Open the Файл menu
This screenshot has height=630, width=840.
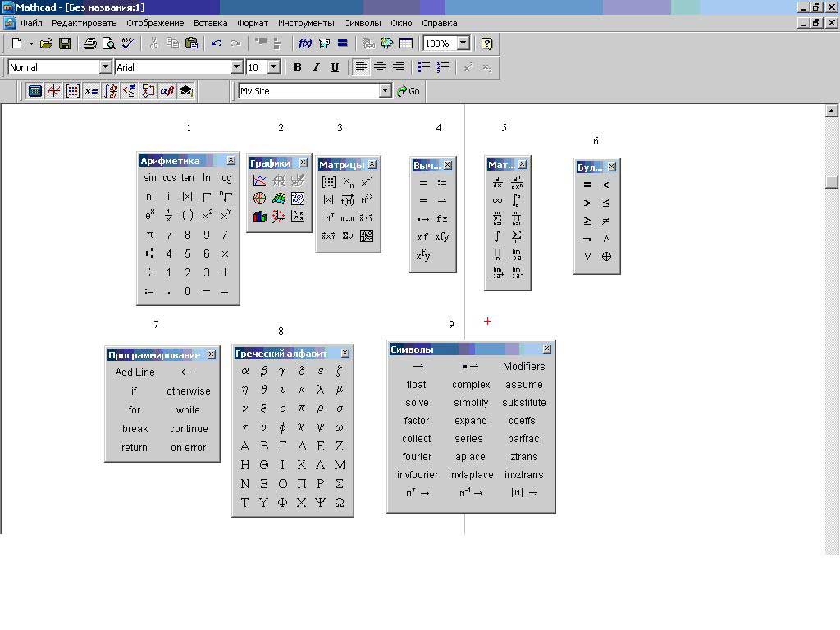coord(32,23)
